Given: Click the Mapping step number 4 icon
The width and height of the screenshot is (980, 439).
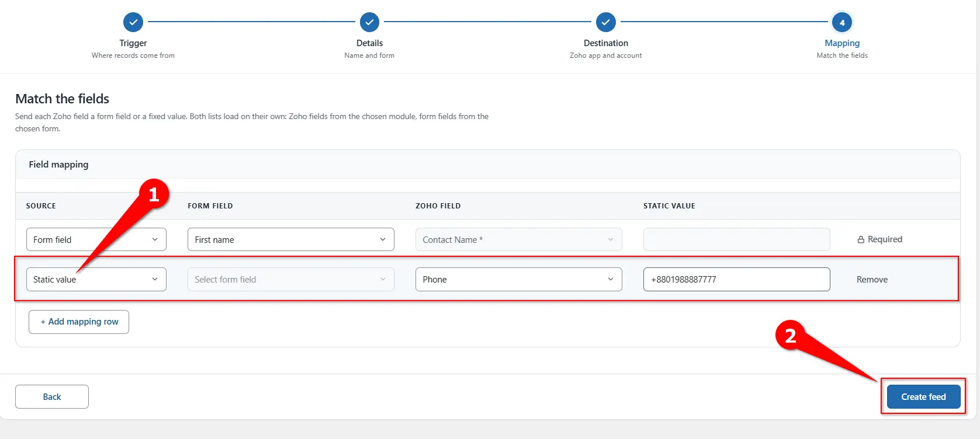Looking at the screenshot, I should 842,22.
